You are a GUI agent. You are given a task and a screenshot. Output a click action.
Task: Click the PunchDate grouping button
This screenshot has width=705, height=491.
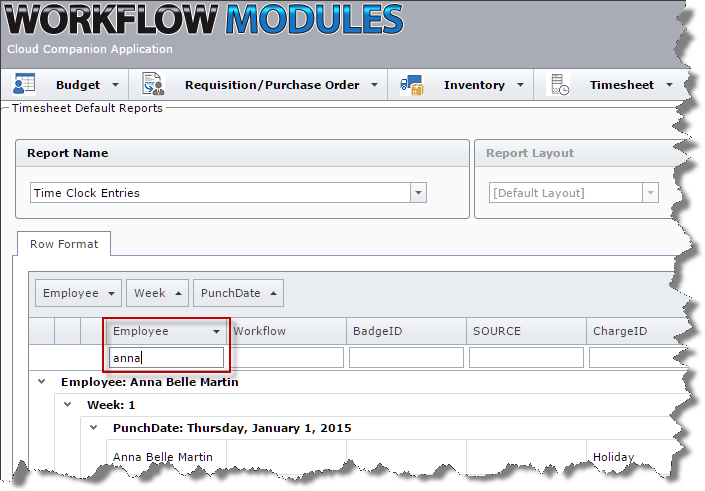tap(239, 293)
